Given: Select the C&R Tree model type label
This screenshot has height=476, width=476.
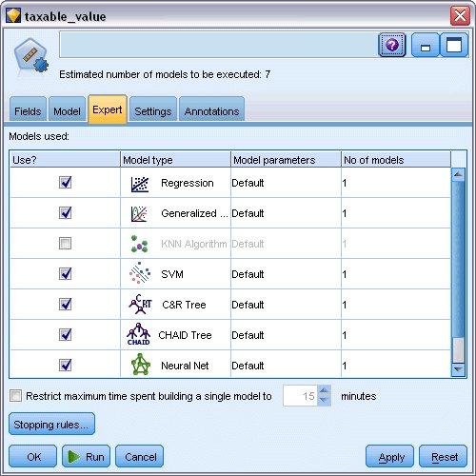Looking at the screenshot, I should pyautogui.click(x=184, y=305).
